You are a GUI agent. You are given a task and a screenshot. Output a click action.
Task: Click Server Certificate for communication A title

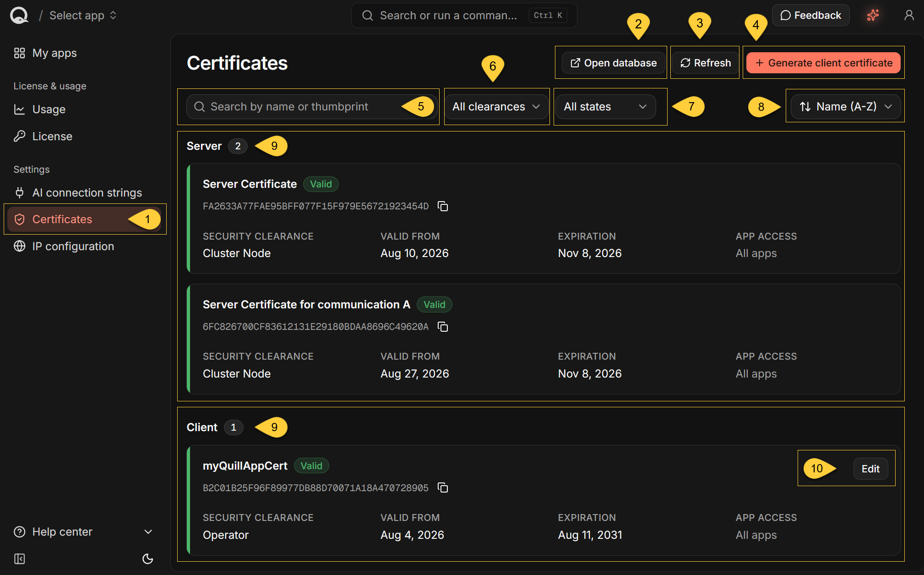coord(306,305)
